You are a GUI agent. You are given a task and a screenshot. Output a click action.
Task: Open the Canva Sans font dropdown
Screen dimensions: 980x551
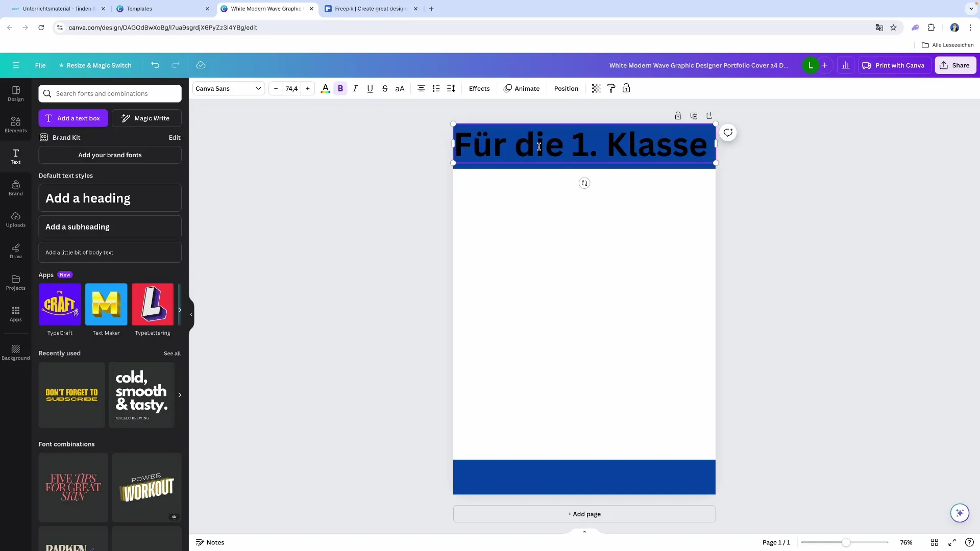point(228,88)
